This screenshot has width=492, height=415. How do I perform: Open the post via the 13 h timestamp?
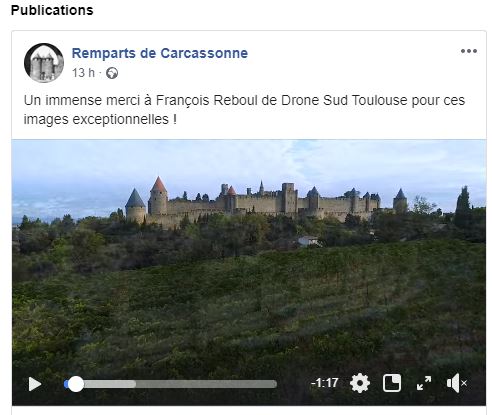83,73
